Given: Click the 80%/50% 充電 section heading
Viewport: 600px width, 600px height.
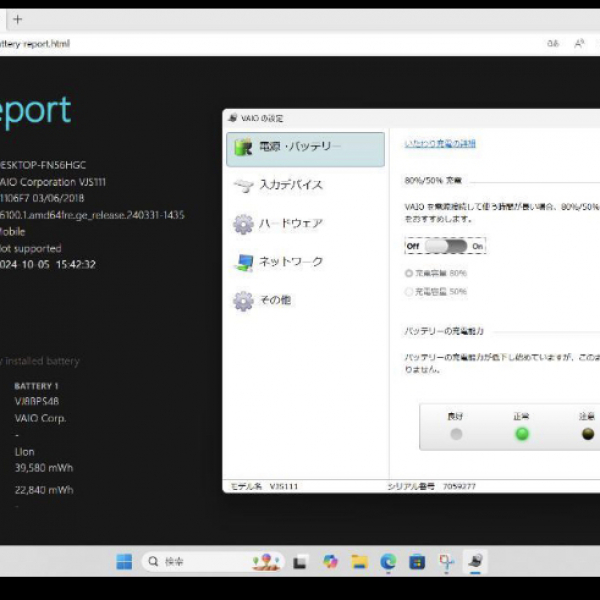Looking at the screenshot, I should pos(433,180).
